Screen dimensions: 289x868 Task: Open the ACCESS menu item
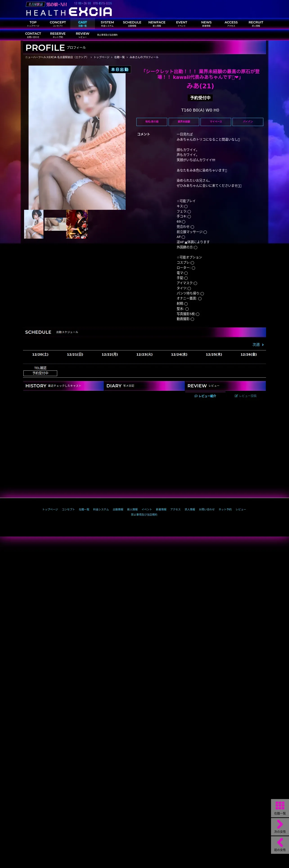pyautogui.click(x=231, y=24)
